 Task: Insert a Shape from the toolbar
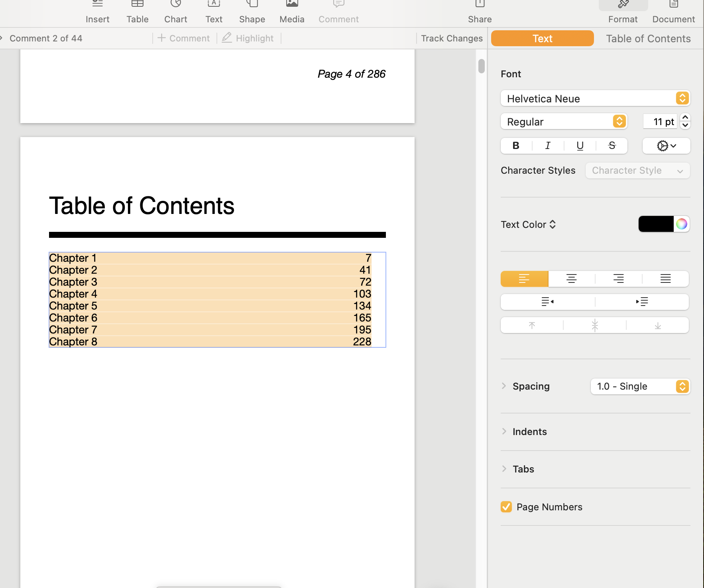[252, 12]
